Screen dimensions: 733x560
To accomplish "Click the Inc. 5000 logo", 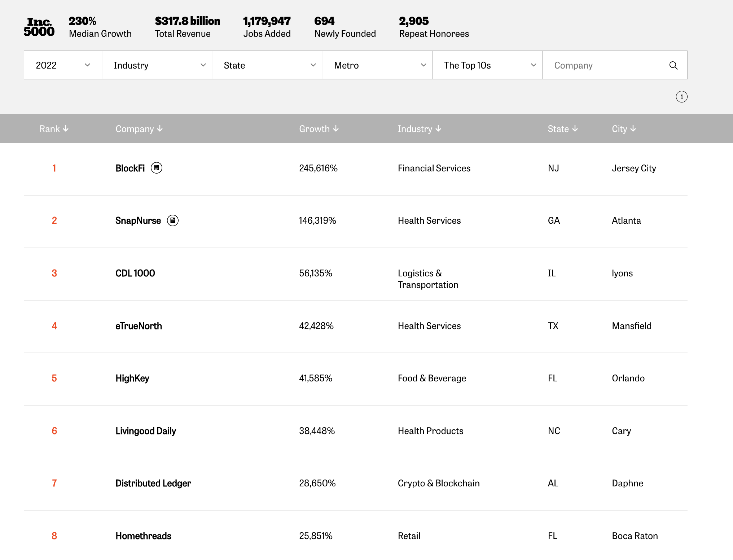I will (39, 27).
